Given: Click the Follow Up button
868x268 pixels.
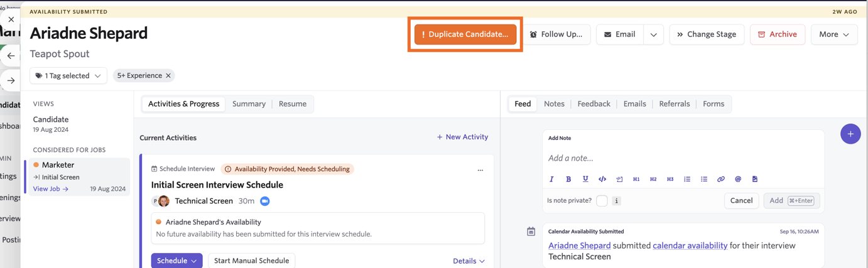Looking at the screenshot, I should click(x=556, y=35).
